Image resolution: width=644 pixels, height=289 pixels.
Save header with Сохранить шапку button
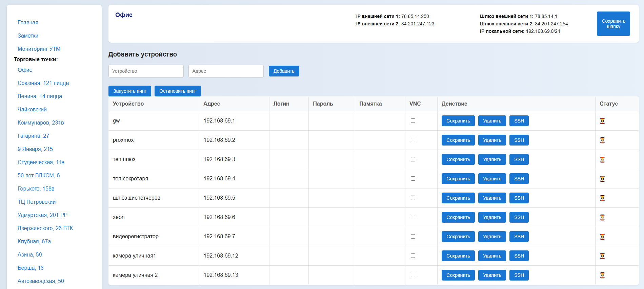click(x=613, y=24)
